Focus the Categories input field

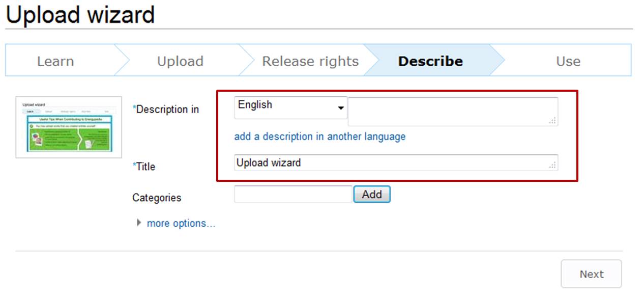[293, 194]
